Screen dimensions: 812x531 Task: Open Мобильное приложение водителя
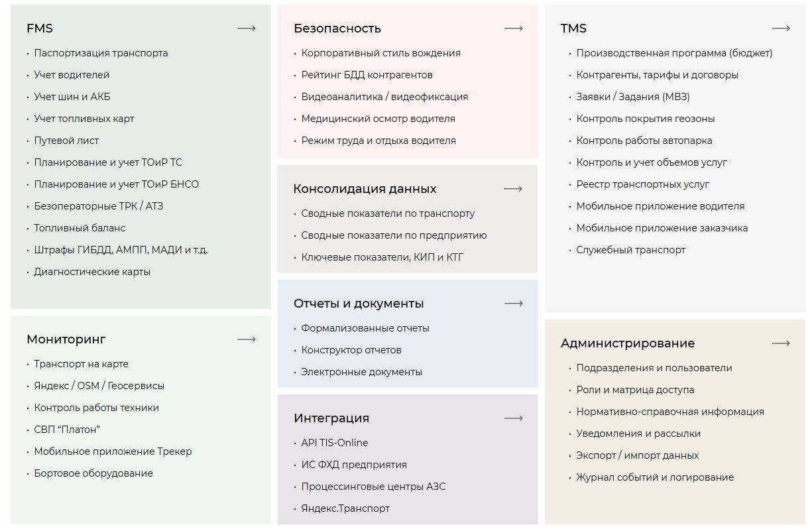pyautogui.click(x=660, y=206)
